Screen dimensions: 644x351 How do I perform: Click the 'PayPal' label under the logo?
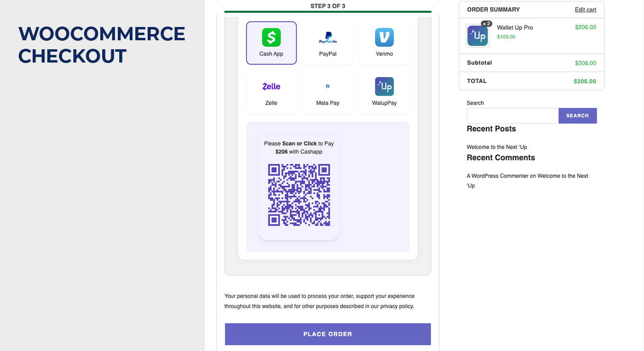coord(328,54)
